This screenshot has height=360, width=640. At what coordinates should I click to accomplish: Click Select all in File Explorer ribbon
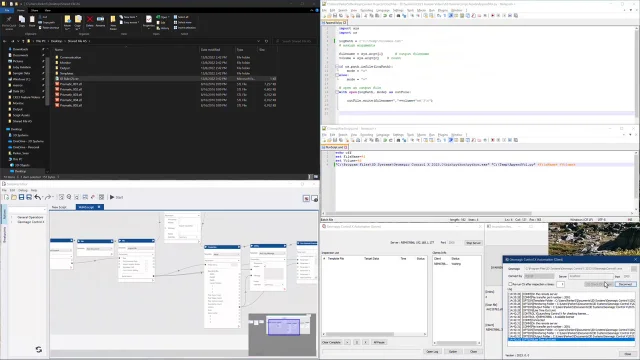pos(181,17)
